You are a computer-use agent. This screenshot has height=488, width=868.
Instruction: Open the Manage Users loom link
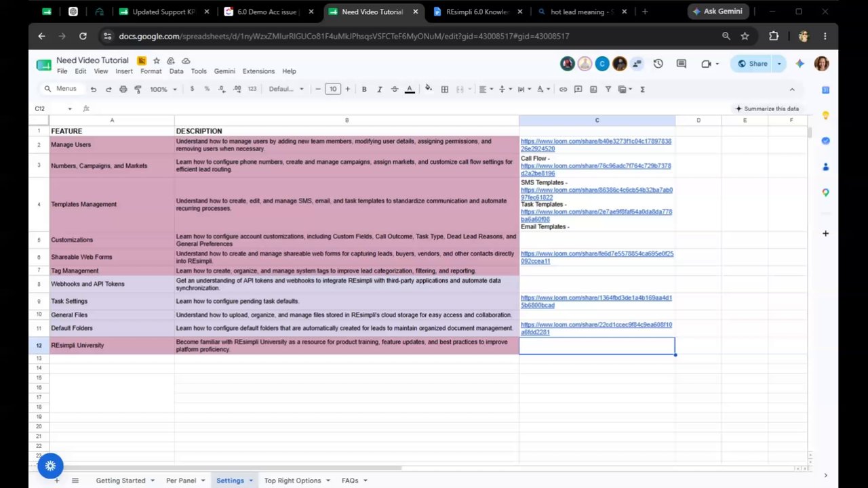click(596, 145)
